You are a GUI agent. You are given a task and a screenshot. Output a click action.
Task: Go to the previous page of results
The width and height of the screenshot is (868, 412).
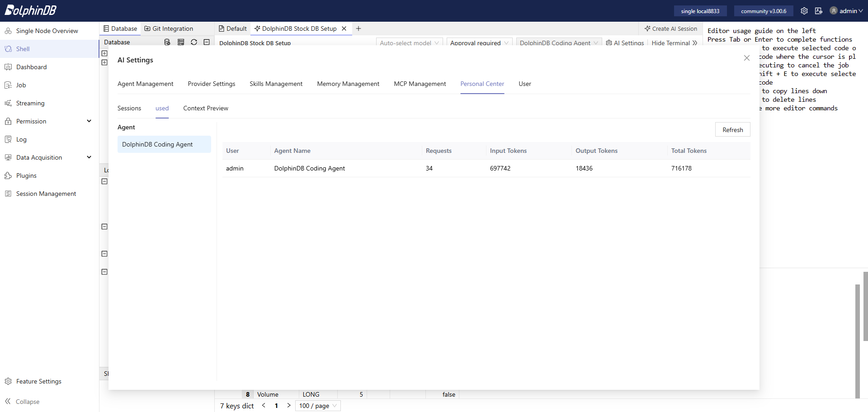(264, 406)
